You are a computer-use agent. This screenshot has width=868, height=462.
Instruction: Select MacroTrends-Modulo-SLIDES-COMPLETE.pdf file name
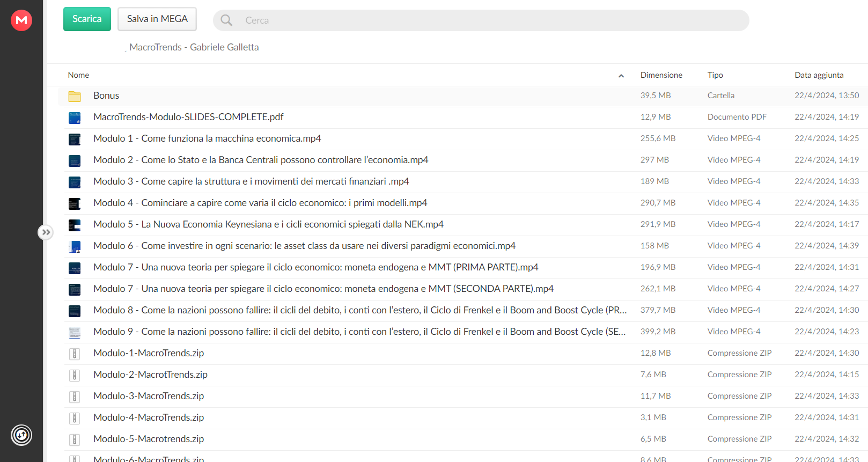(188, 117)
